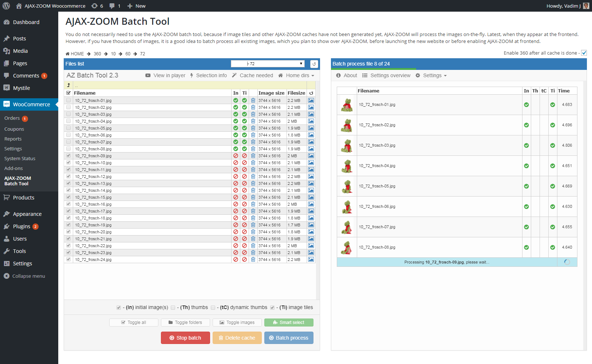Image resolution: width=592 pixels, height=364 pixels.
Task: Click trash icon for 10_72_frosch-20.jpg
Action: pos(253,232)
